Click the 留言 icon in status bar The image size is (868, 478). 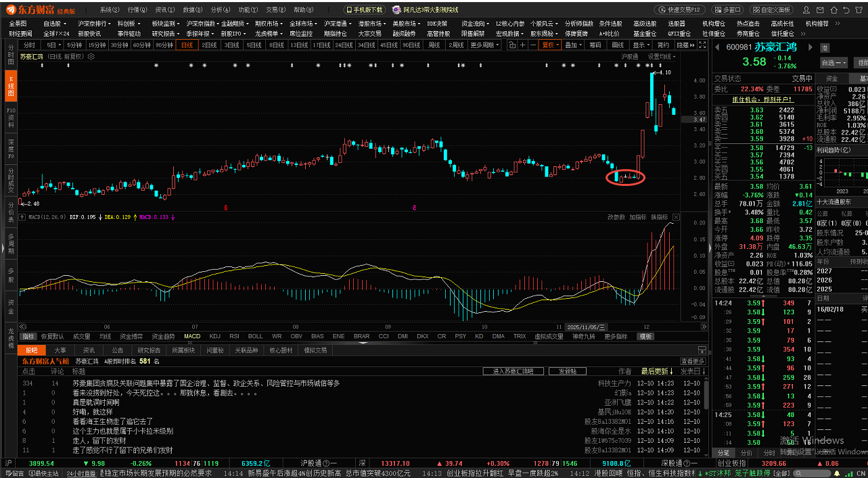(14, 473)
